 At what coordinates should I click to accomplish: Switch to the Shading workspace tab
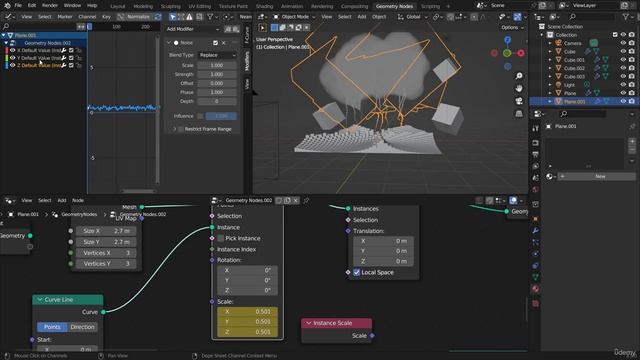pyautogui.click(x=264, y=7)
